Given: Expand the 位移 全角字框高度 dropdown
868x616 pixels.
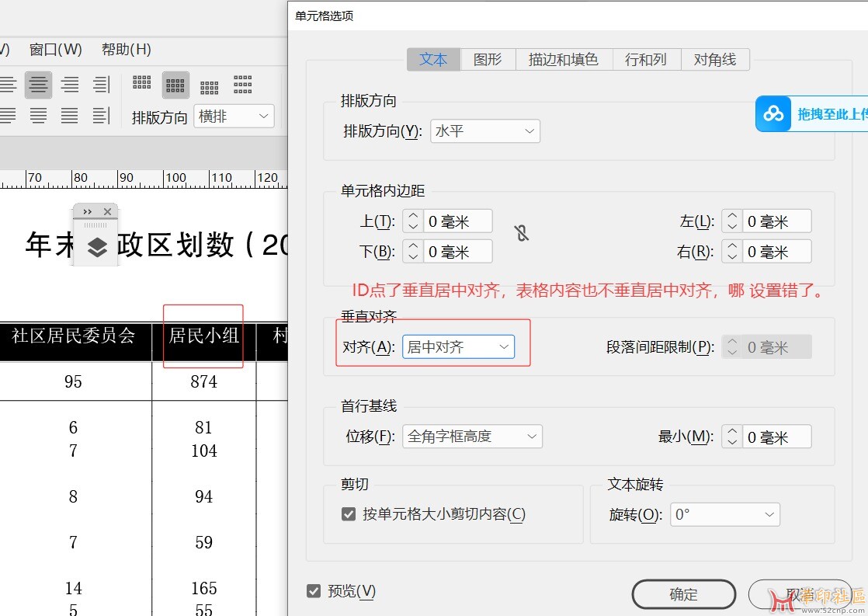Looking at the screenshot, I should 472,437.
